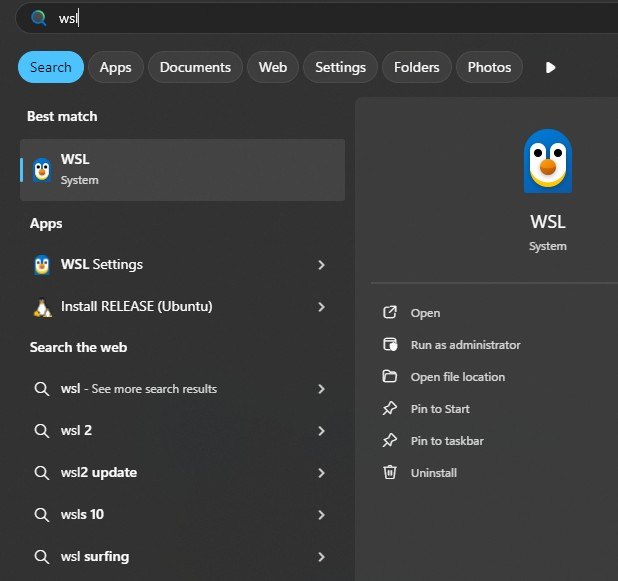Switch to the Apps filter tab
618x581 pixels.
pyautogui.click(x=115, y=67)
